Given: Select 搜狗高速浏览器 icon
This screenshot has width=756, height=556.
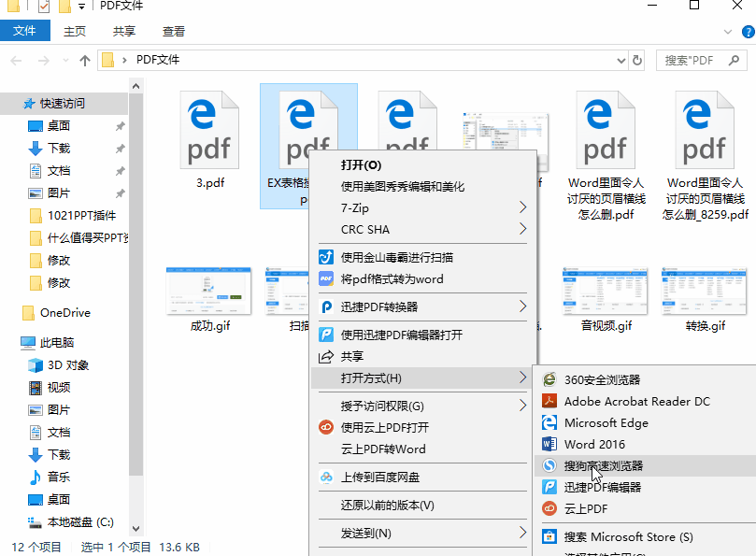Looking at the screenshot, I should (549, 465).
